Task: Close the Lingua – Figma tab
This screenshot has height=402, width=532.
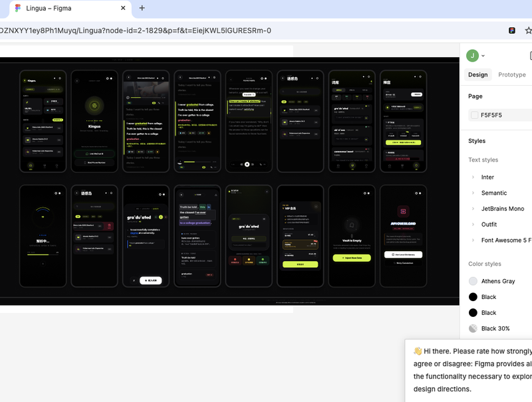Action: click(123, 8)
